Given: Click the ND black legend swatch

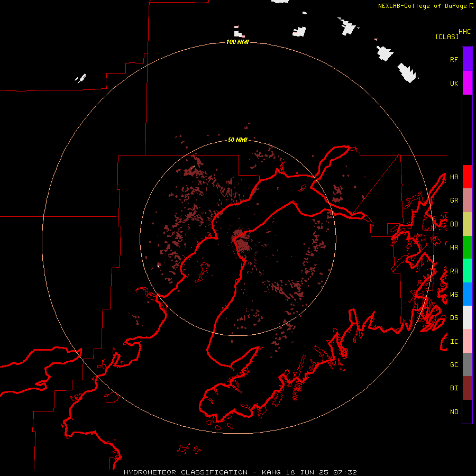Looking at the screenshot, I should 467,411.
